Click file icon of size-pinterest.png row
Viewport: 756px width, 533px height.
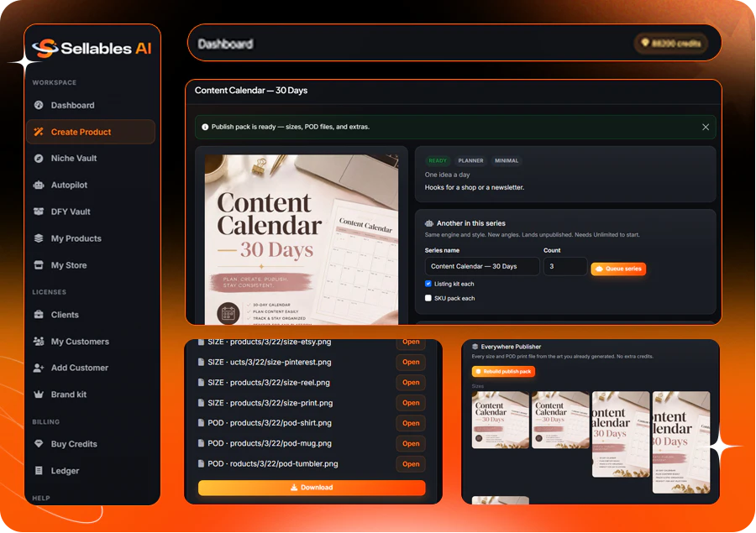[201, 362]
